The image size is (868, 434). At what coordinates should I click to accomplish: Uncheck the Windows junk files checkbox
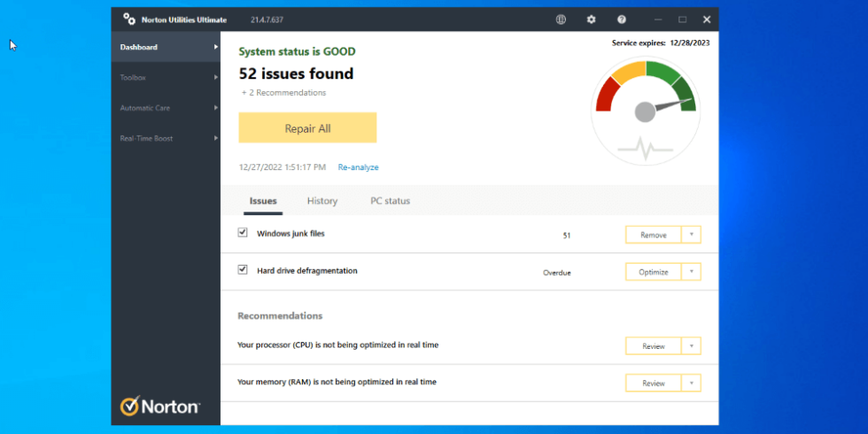243,232
